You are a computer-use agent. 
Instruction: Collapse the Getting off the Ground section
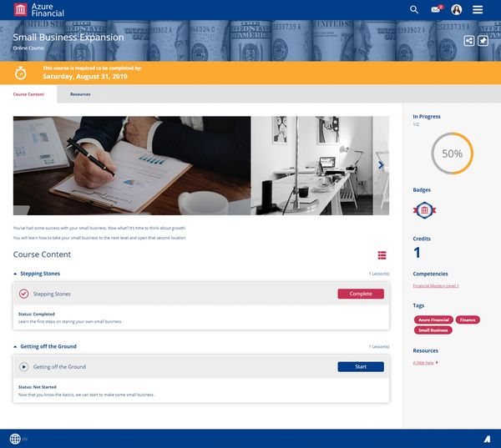(15, 346)
